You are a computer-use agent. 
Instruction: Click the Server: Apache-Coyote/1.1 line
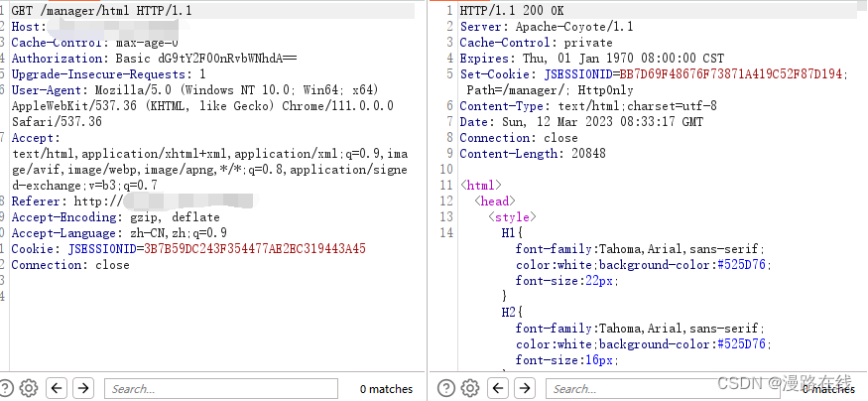[547, 27]
